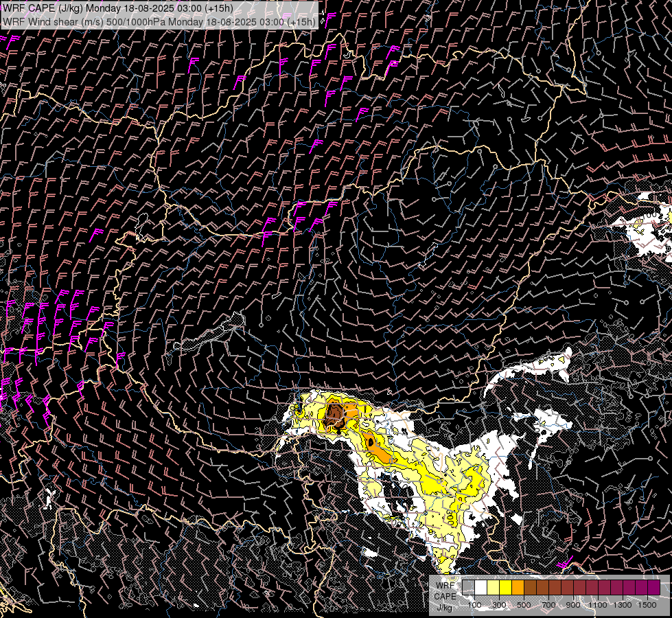Click the 1300 legend label
This screenshot has height=618, width=672.
[623, 605]
